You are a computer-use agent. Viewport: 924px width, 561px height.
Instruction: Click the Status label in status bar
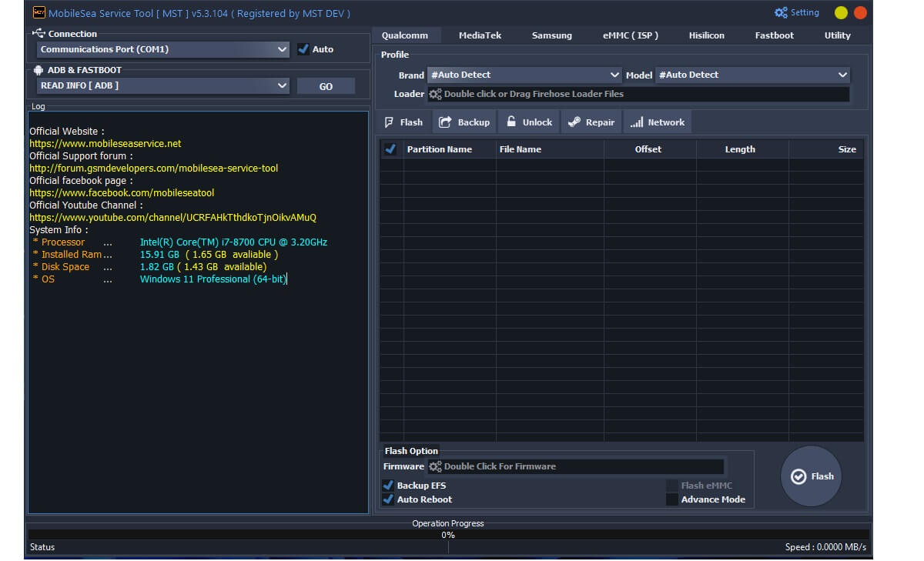(x=42, y=547)
